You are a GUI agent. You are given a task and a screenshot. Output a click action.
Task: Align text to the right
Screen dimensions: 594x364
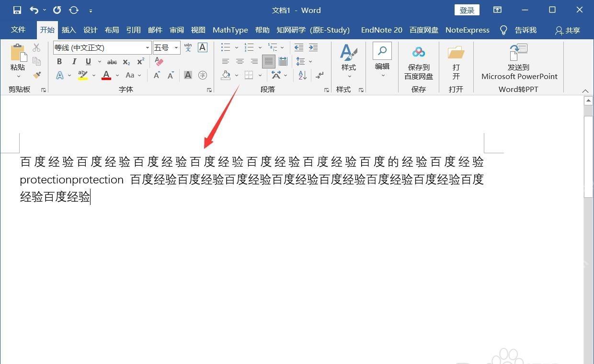[x=254, y=61]
